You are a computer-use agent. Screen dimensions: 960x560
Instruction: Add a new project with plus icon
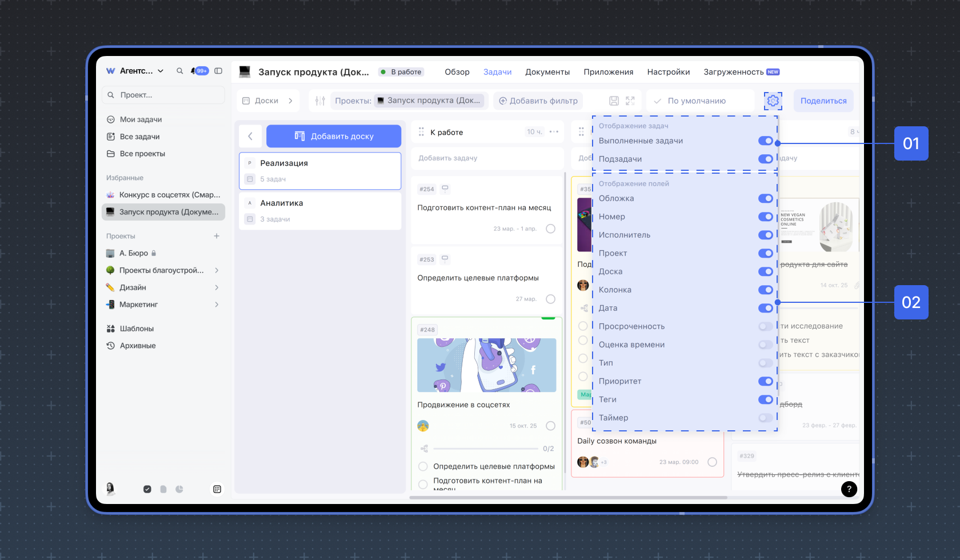click(217, 236)
